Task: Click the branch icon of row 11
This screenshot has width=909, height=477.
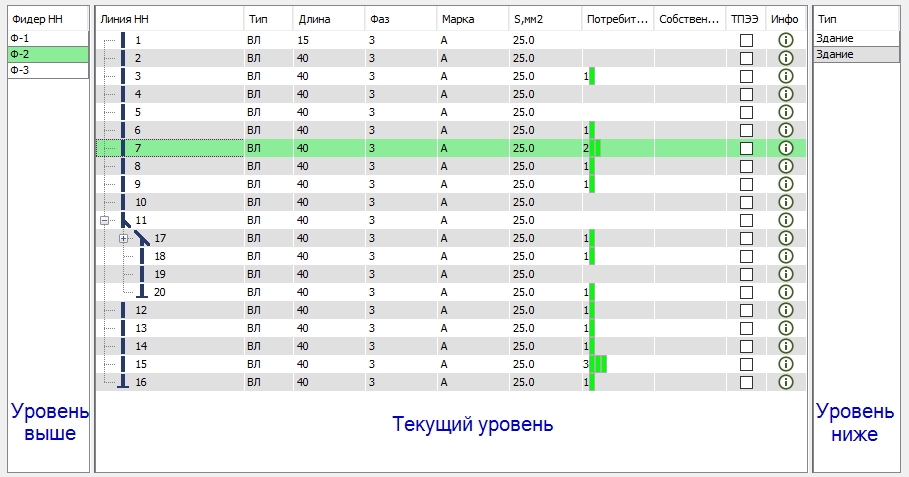Action: pos(125,220)
